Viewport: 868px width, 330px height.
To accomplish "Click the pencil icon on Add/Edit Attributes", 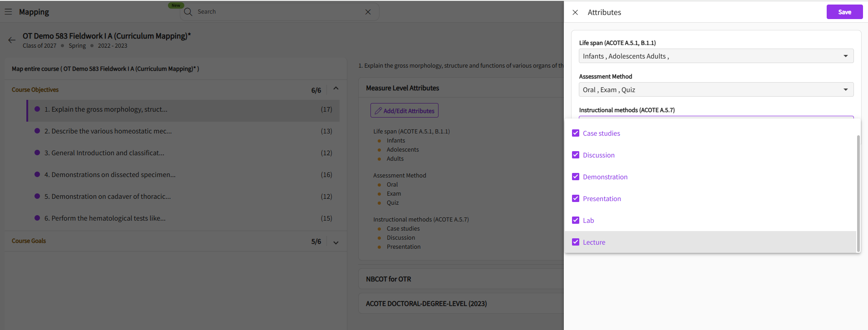I will [x=378, y=111].
